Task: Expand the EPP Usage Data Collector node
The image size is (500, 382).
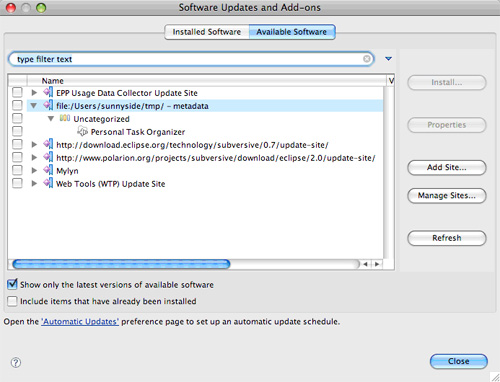Action: coord(34,92)
